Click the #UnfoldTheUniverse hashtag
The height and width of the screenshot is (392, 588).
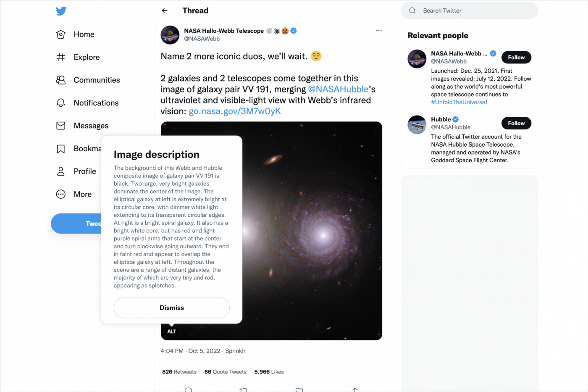(x=458, y=102)
